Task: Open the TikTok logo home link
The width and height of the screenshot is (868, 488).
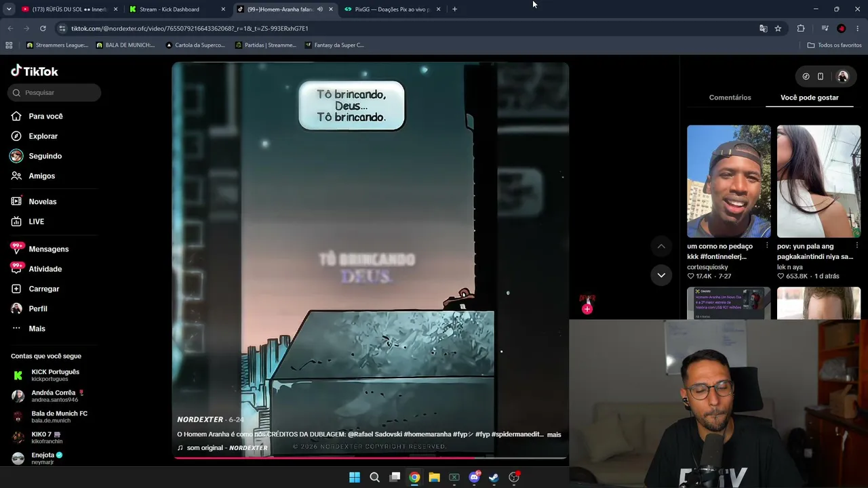Action: point(35,71)
